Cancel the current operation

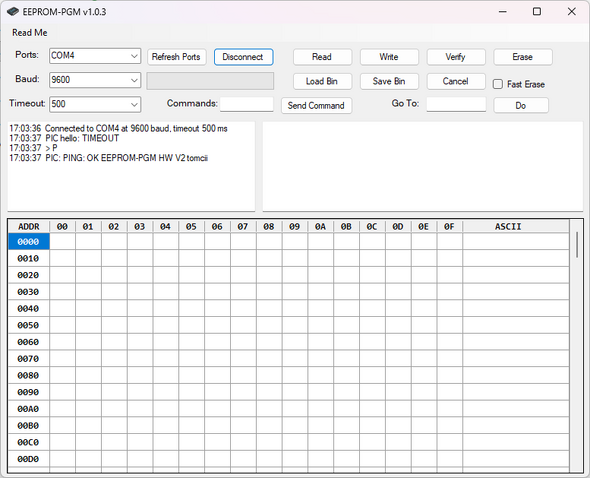456,81
